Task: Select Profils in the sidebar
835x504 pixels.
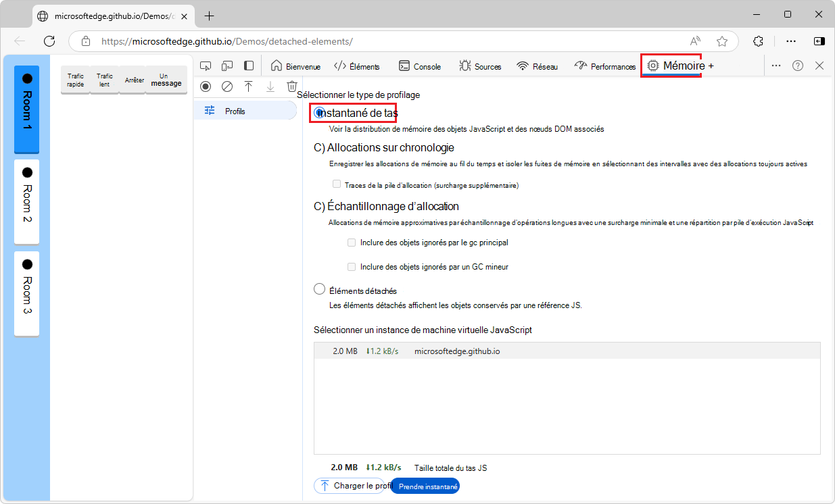Action: pyautogui.click(x=245, y=111)
